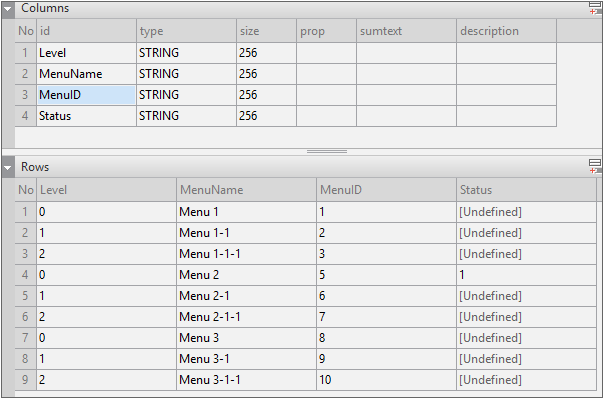The image size is (603, 398).
Task: Click the add icon in Columns header
Action: pyautogui.click(x=595, y=8)
